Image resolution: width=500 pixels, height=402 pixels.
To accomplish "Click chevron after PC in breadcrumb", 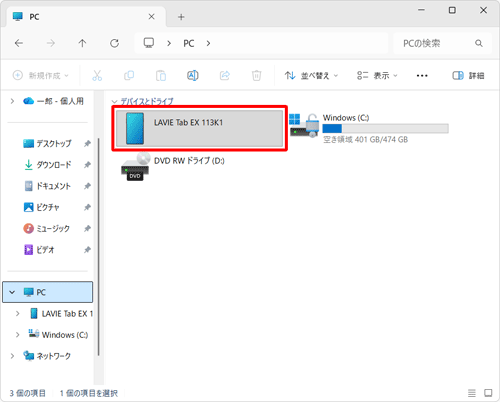I will (x=208, y=43).
